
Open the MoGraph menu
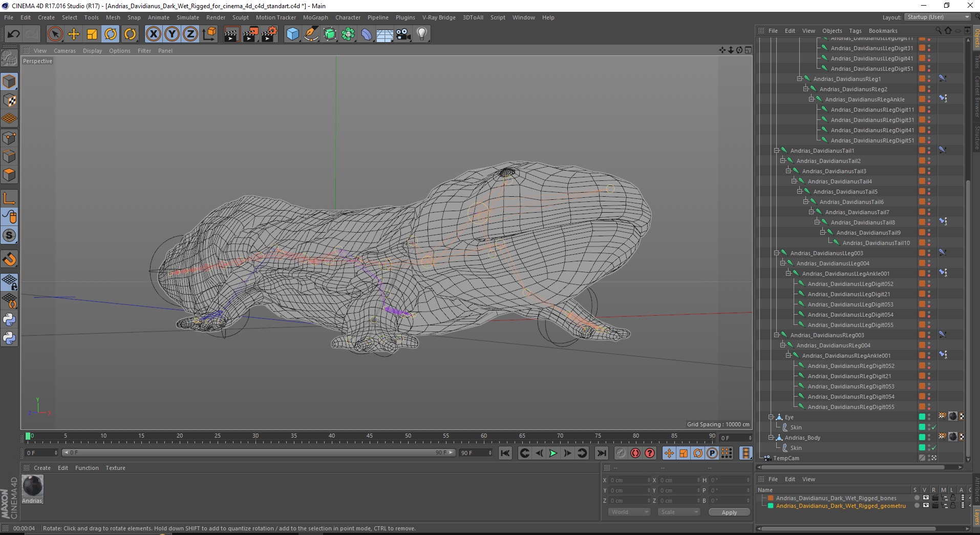[x=315, y=17]
